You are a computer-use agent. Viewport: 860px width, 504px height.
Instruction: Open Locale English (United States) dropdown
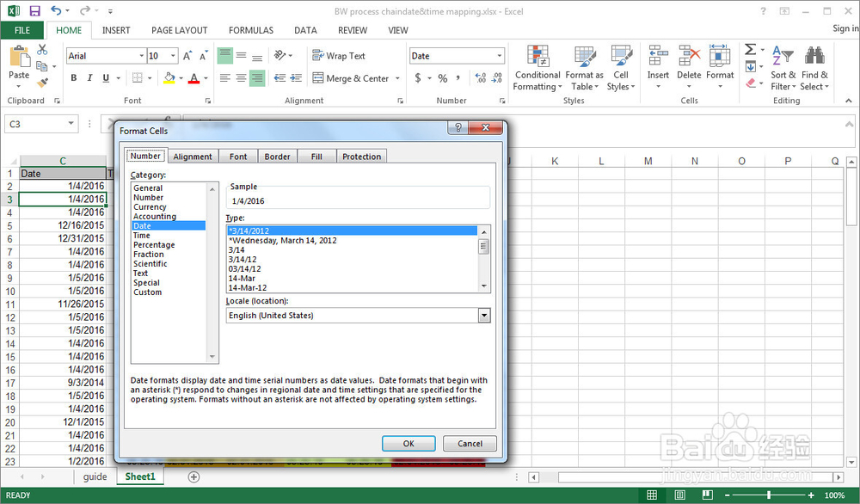coord(483,316)
